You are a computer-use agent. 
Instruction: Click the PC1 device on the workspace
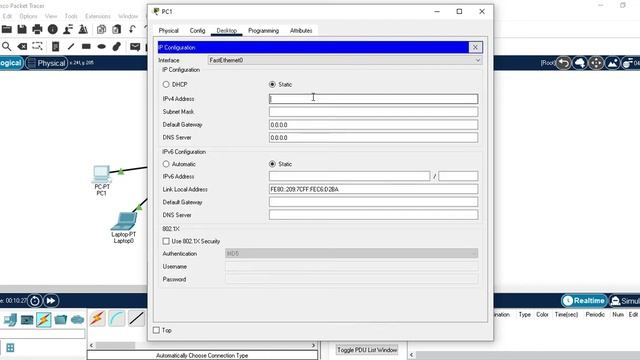101,175
